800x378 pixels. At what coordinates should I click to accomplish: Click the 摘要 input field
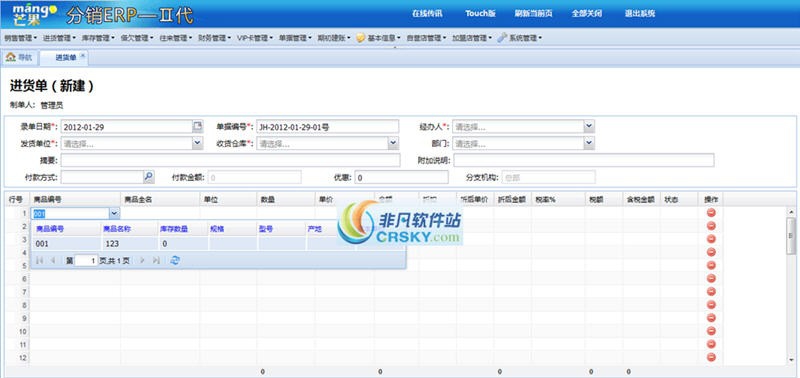pos(231,160)
